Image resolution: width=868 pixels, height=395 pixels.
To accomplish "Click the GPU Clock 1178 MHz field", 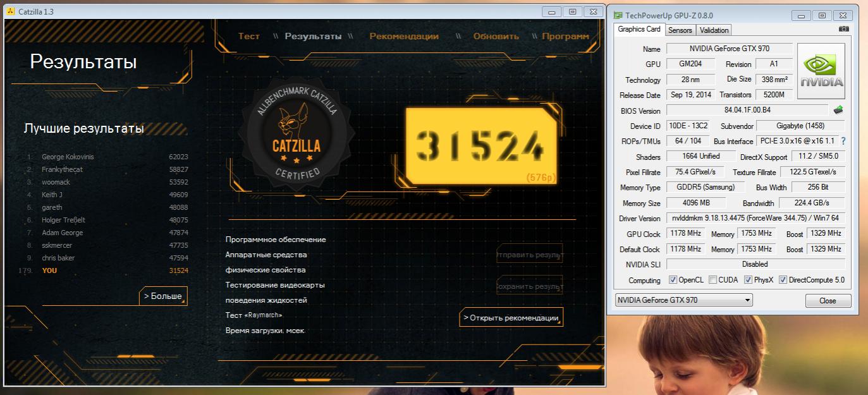I will coord(685,234).
